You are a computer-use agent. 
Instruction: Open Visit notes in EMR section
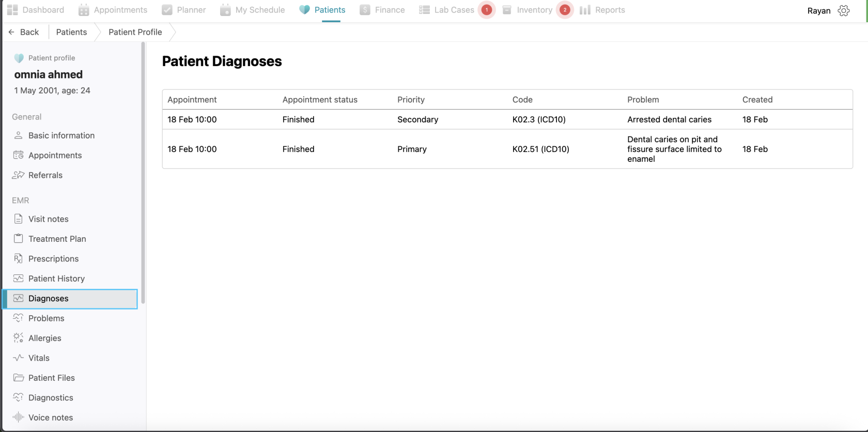coord(48,219)
